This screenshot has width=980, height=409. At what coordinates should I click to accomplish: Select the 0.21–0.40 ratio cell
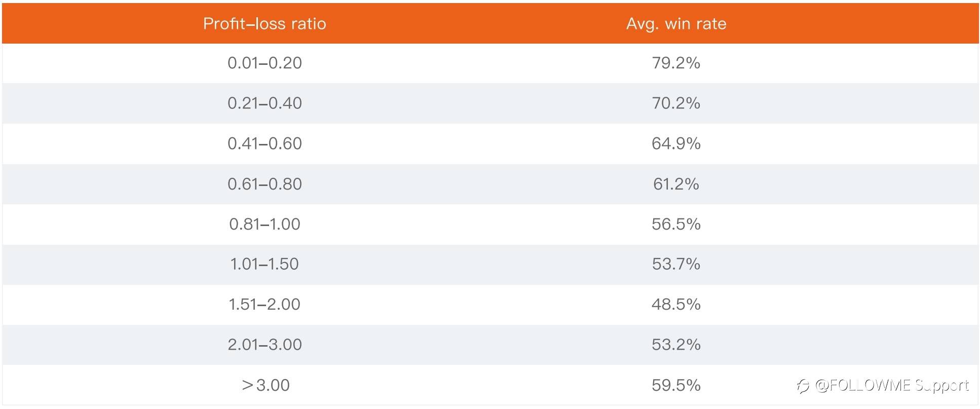[x=265, y=103]
